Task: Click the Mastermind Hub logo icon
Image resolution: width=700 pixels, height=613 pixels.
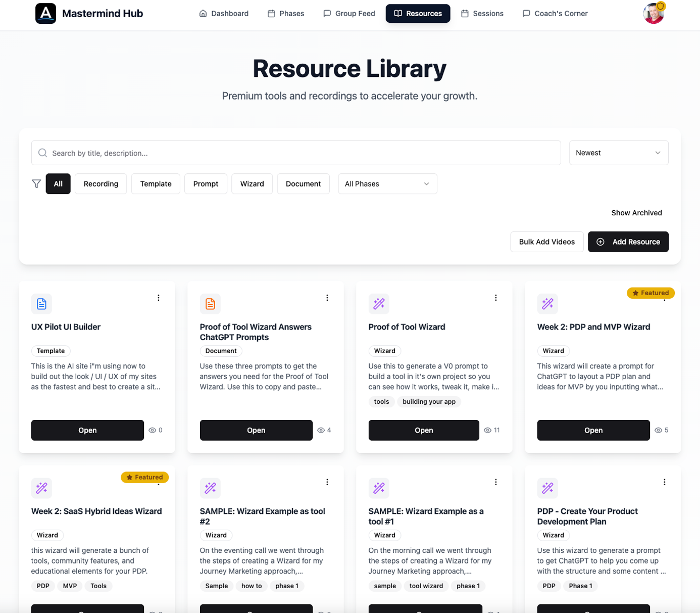Action: [x=45, y=13]
